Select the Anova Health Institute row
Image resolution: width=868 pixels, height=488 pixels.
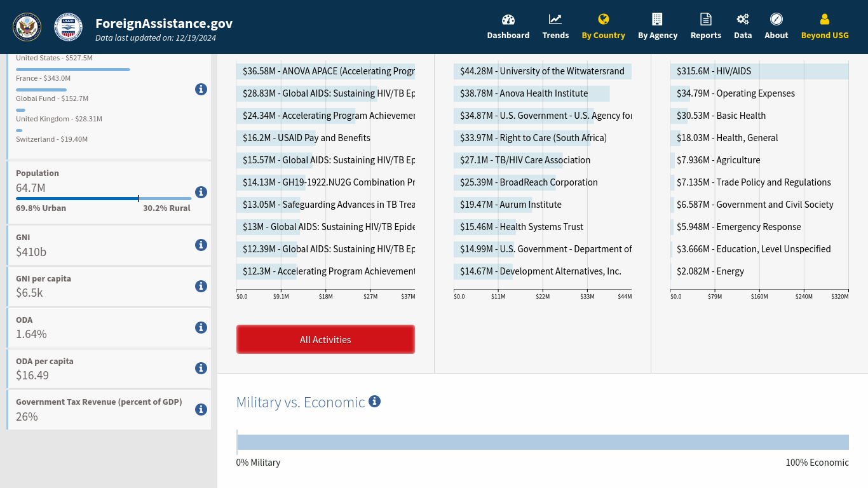click(x=543, y=93)
